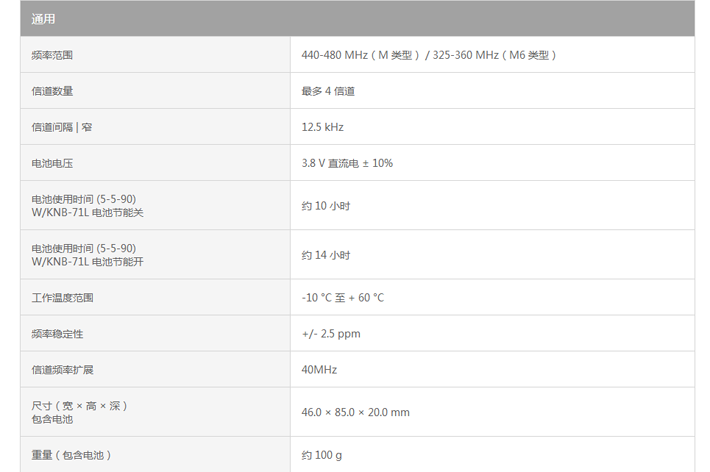Click the 3.8 V 直流电 ± 10% value

[x=347, y=163]
